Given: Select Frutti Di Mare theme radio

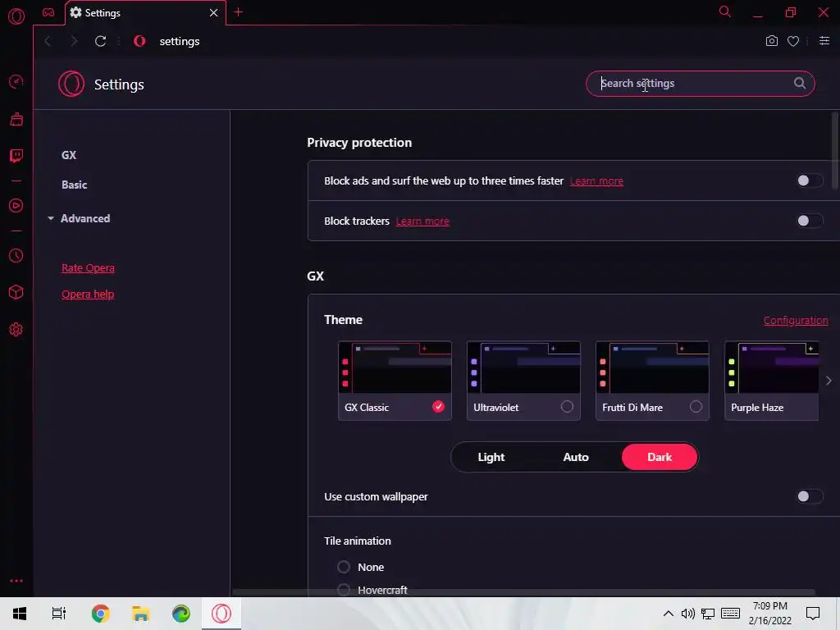Looking at the screenshot, I should click(x=696, y=407).
